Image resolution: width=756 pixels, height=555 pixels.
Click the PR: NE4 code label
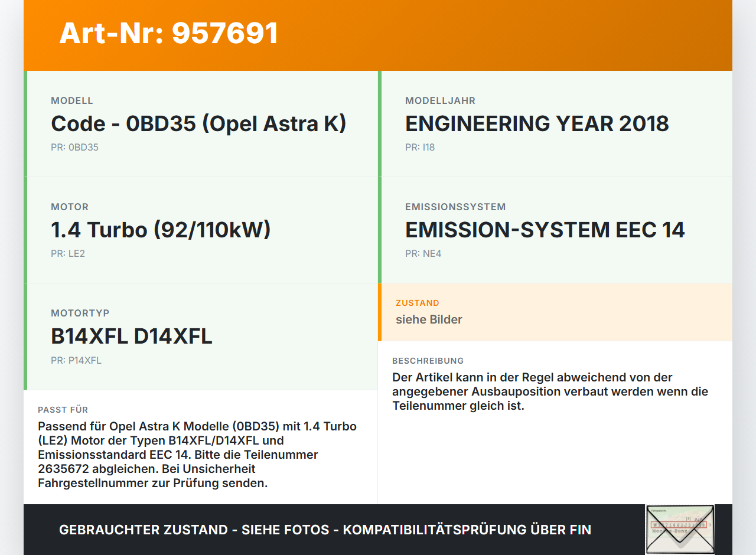point(423,254)
